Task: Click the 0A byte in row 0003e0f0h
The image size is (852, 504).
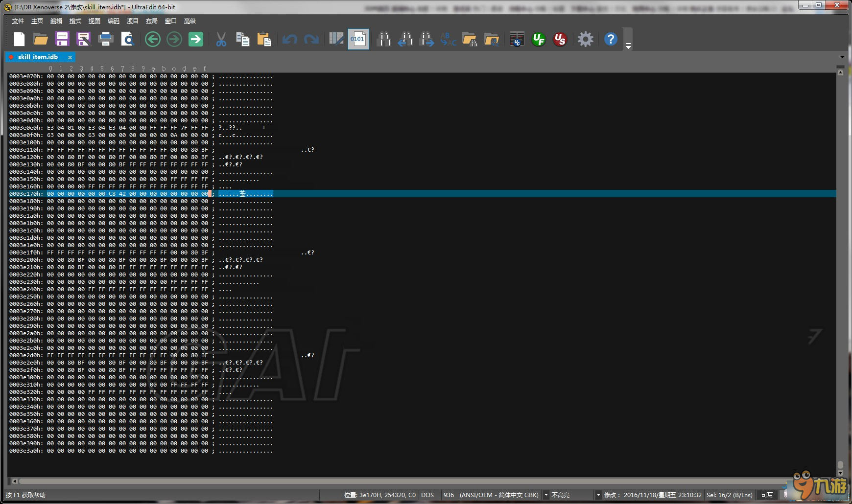Action: (x=174, y=135)
